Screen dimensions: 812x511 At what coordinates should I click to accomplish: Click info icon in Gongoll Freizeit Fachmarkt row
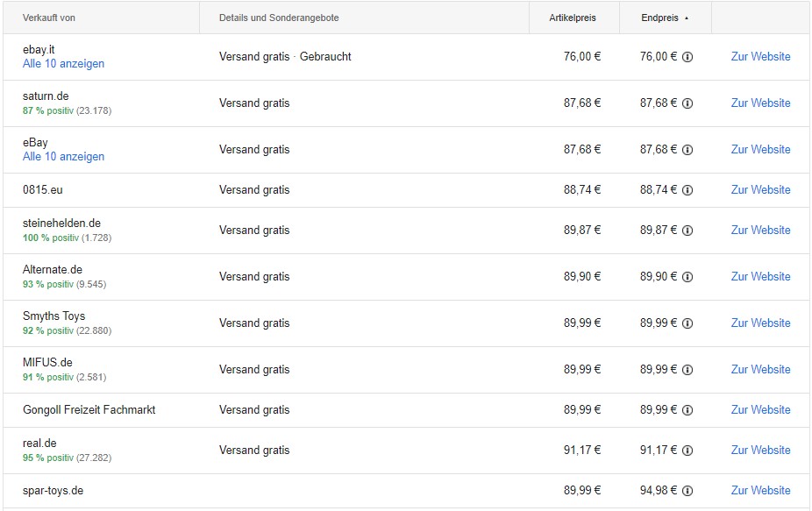(687, 410)
